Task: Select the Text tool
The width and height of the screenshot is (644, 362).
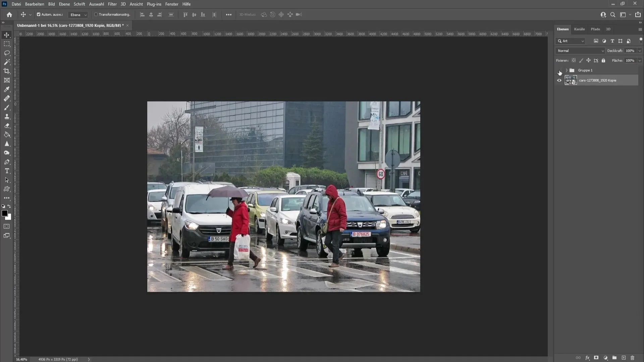Action: 7,171
